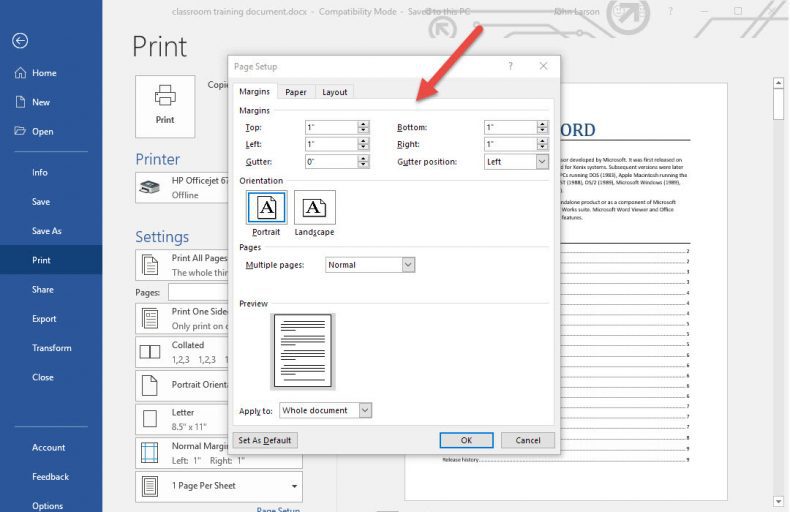Click the Open folder sidebar item
This screenshot has width=790, height=512.
tap(42, 131)
